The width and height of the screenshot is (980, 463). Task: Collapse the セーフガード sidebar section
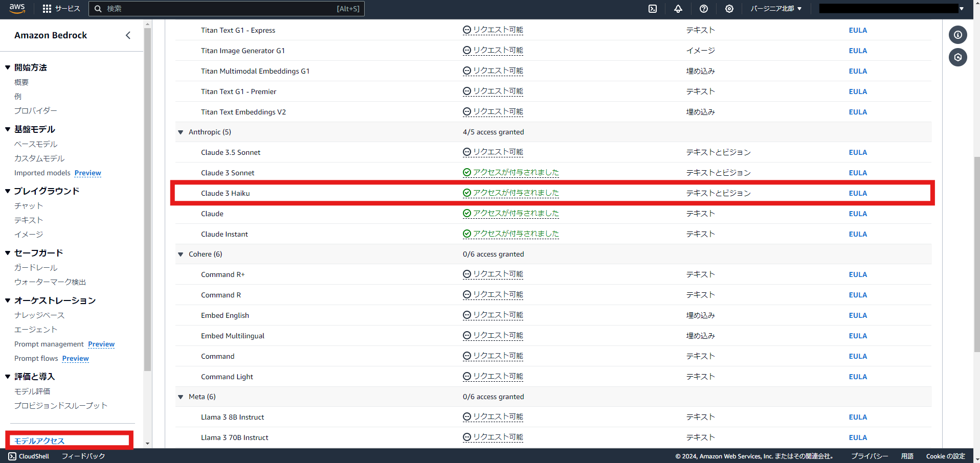point(8,253)
